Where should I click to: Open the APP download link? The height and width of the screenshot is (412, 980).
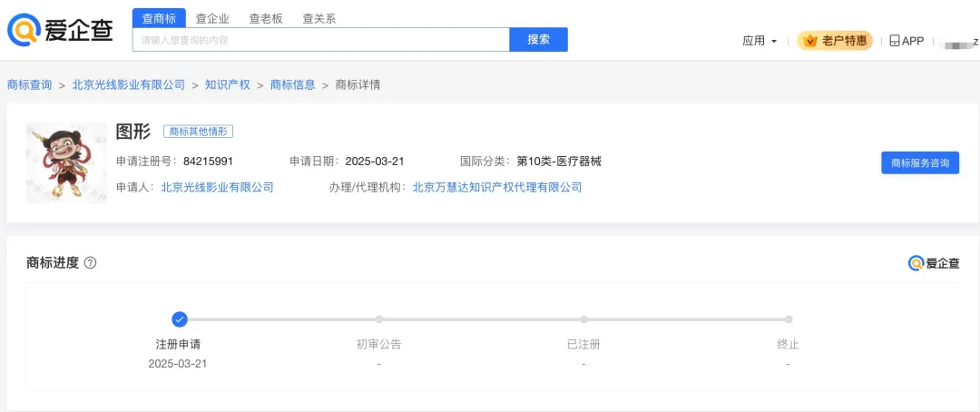click(x=906, y=41)
